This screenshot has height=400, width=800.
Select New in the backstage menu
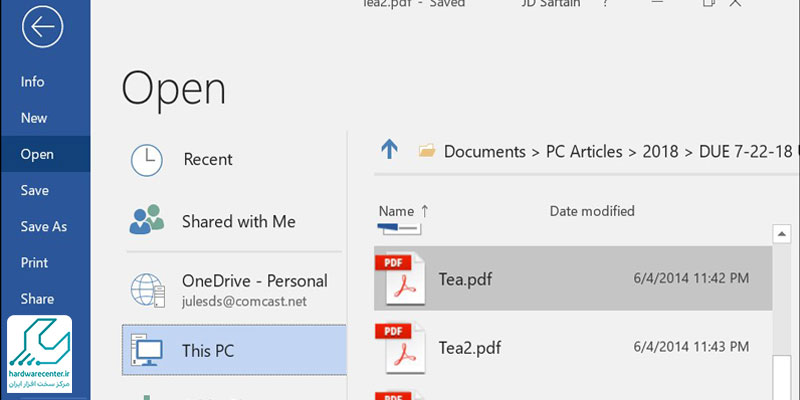pos(34,118)
